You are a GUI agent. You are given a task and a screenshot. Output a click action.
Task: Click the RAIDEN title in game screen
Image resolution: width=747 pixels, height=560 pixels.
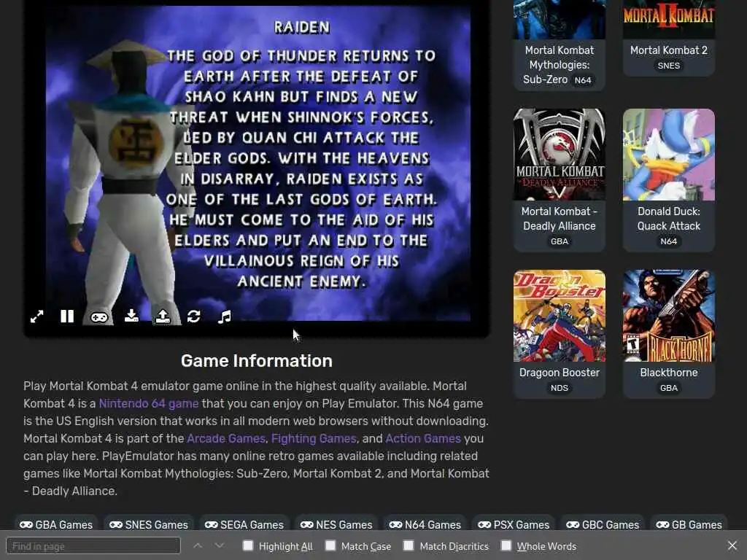click(x=301, y=27)
